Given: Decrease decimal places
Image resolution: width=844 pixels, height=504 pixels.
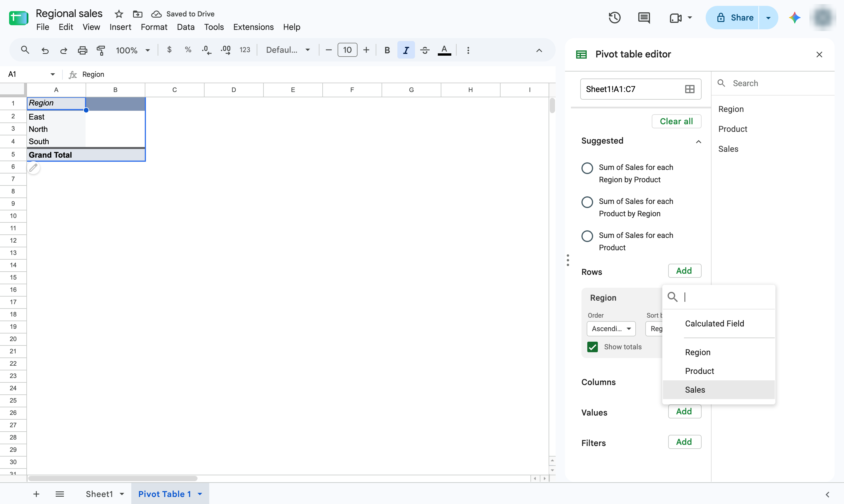Looking at the screenshot, I should point(207,50).
